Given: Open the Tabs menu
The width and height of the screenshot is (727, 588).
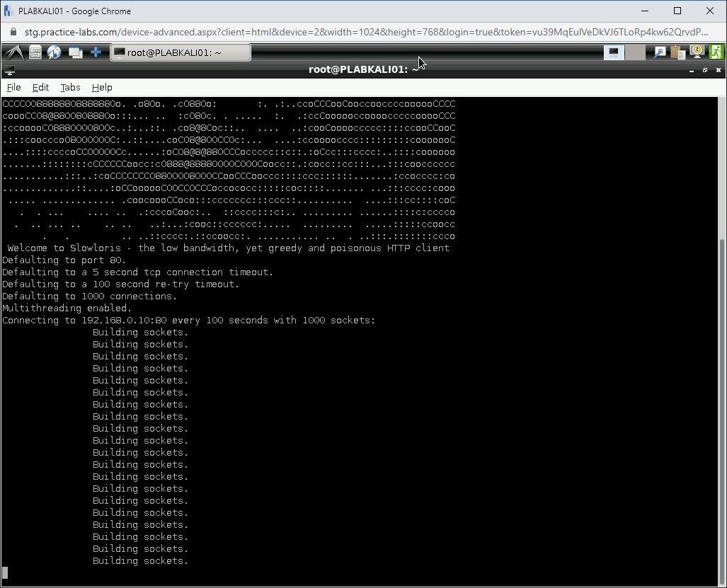Looking at the screenshot, I should pos(70,87).
